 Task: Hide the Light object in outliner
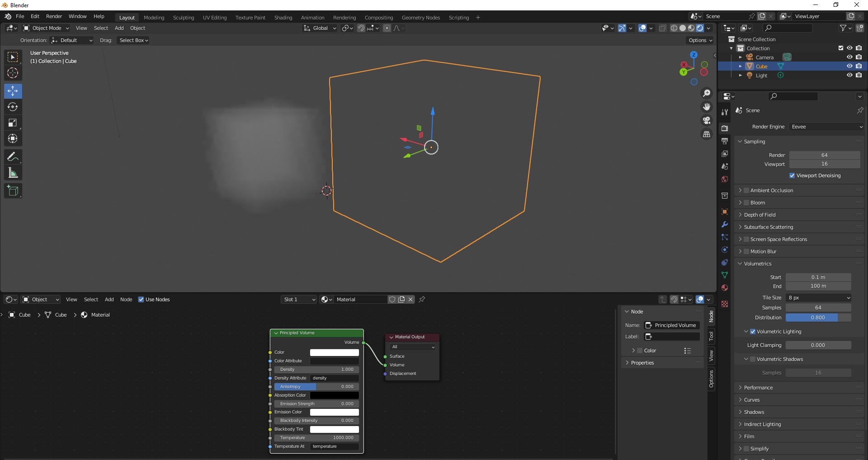[849, 76]
